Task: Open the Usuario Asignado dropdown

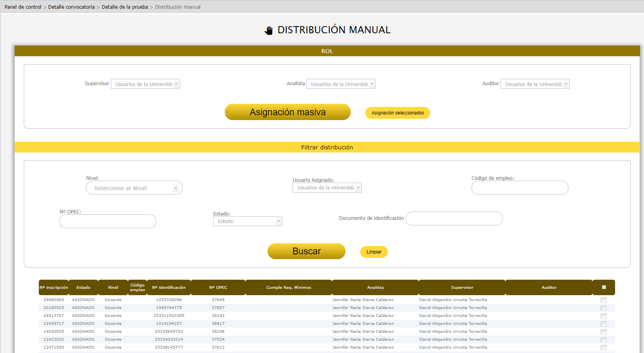Action: (x=327, y=188)
